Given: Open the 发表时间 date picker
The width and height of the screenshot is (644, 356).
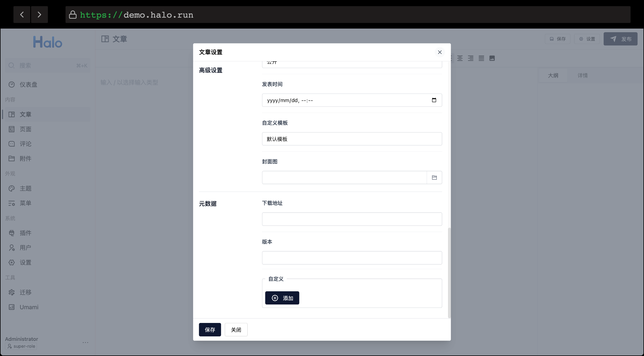Looking at the screenshot, I should (434, 100).
